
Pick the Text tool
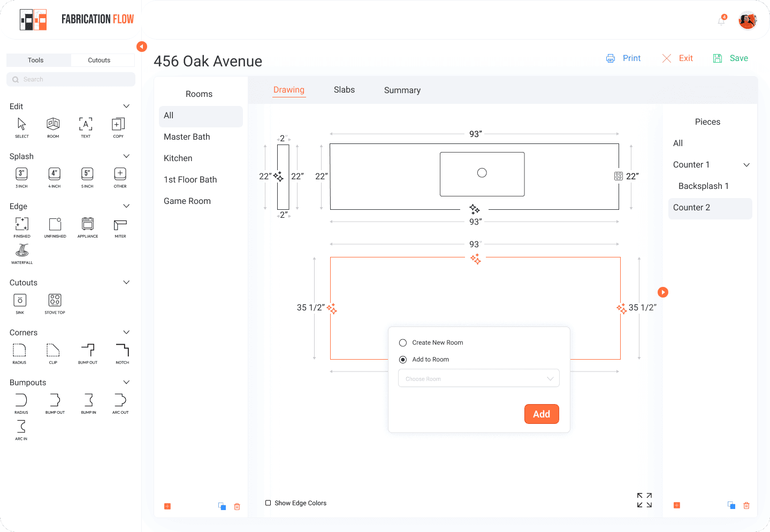[86, 127]
